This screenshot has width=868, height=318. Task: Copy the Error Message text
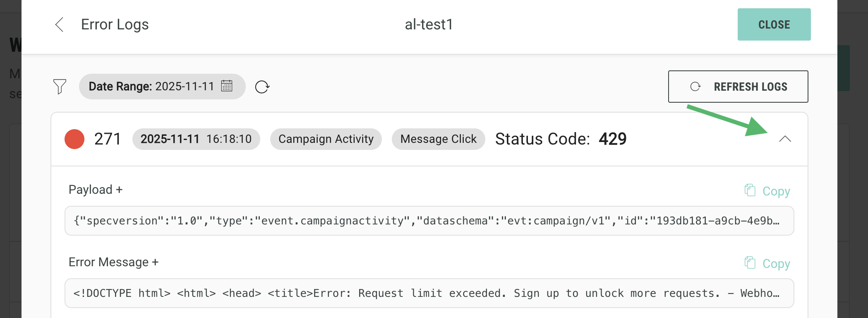[x=776, y=264]
